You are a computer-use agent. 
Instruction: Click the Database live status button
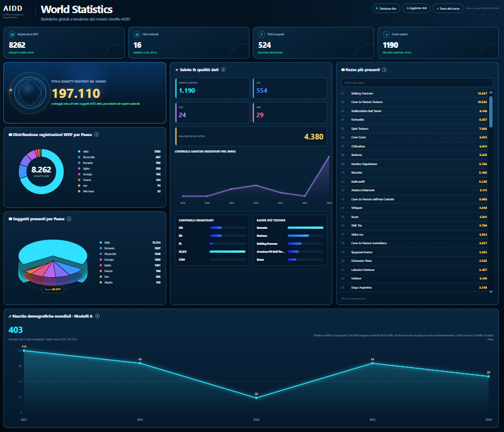[386, 9]
